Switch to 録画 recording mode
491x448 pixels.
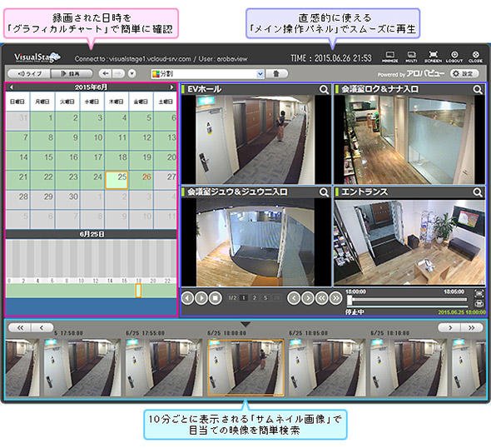pyautogui.click(x=72, y=74)
